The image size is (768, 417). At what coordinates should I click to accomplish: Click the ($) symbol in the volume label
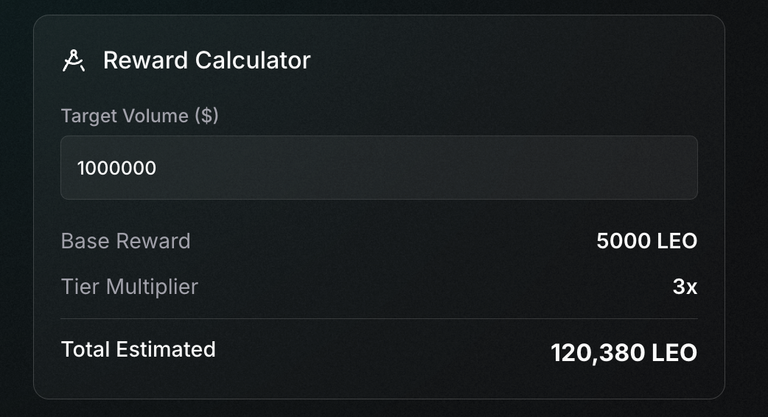point(207,116)
